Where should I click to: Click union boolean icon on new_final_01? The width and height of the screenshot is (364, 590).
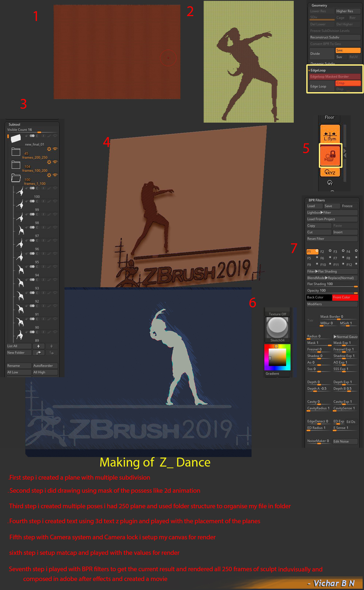tap(32, 136)
